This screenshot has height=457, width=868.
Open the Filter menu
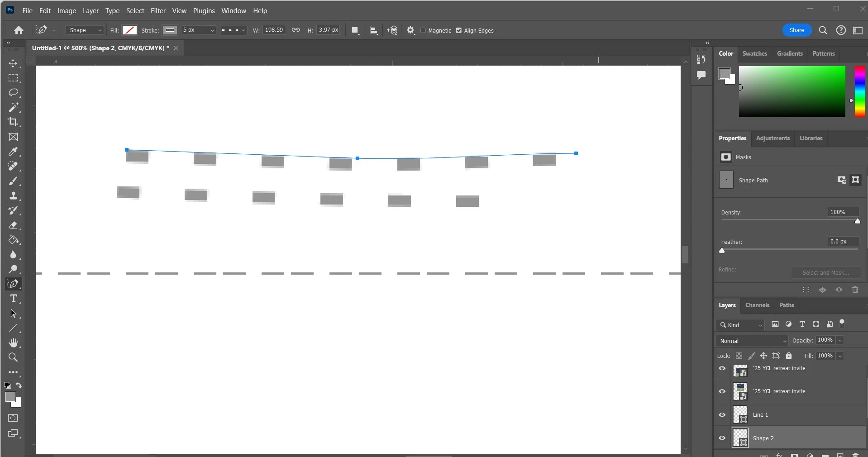[x=158, y=10]
